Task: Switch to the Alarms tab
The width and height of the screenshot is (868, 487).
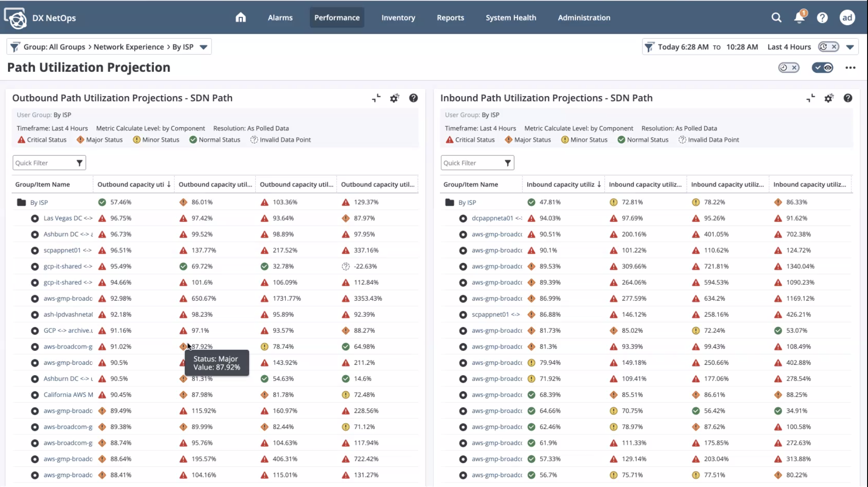Action: tap(280, 18)
